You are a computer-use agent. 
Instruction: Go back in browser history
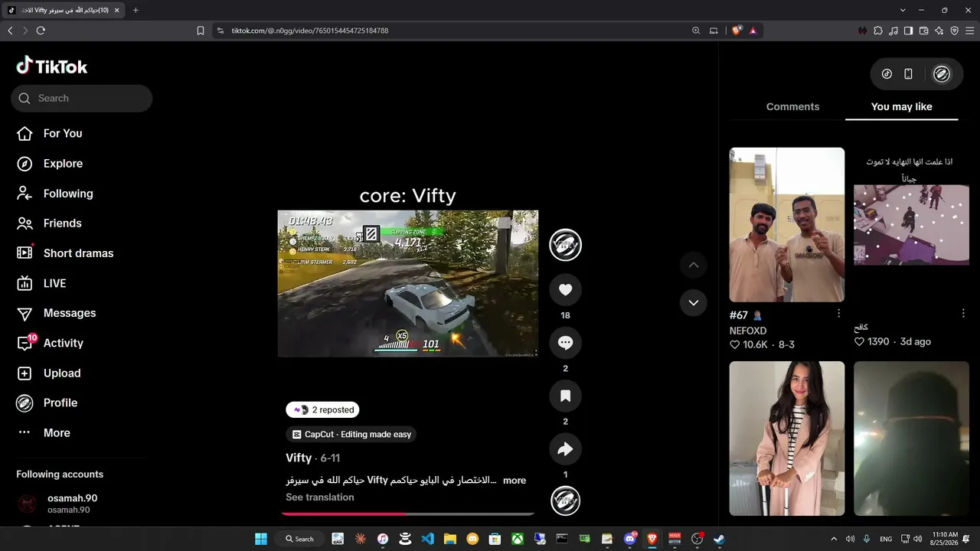[x=10, y=31]
